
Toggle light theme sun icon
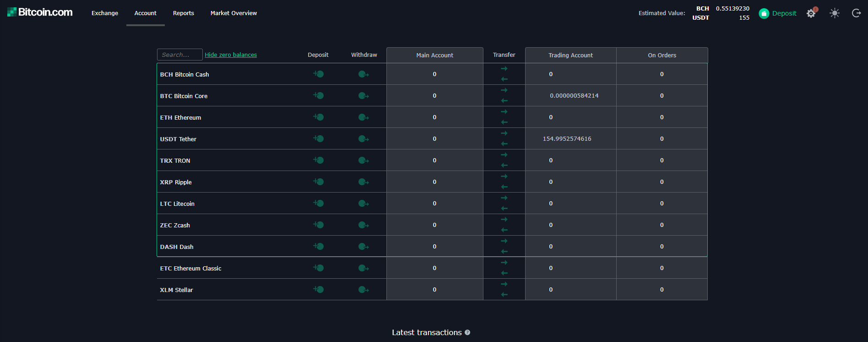pyautogui.click(x=835, y=13)
